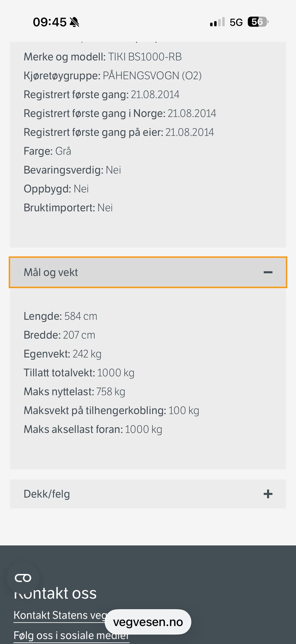The height and width of the screenshot is (644, 296).
Task: Open Følg oss i sosiale medier link
Action: pos(72,636)
